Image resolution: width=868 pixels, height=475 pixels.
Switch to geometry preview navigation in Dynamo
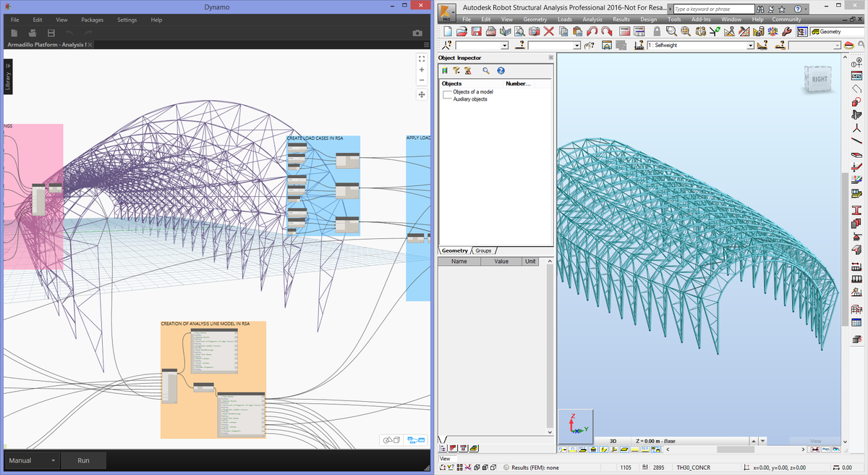[391, 440]
